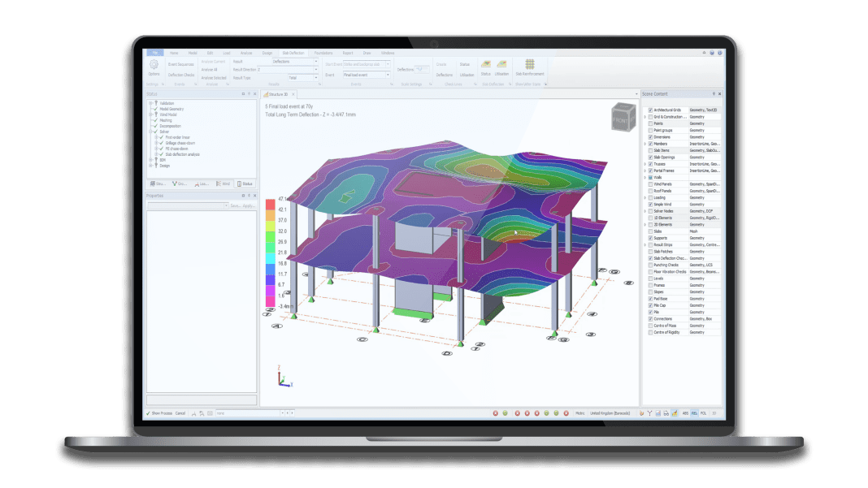
Task: Click the Deflection Checks button
Action: 180,75
